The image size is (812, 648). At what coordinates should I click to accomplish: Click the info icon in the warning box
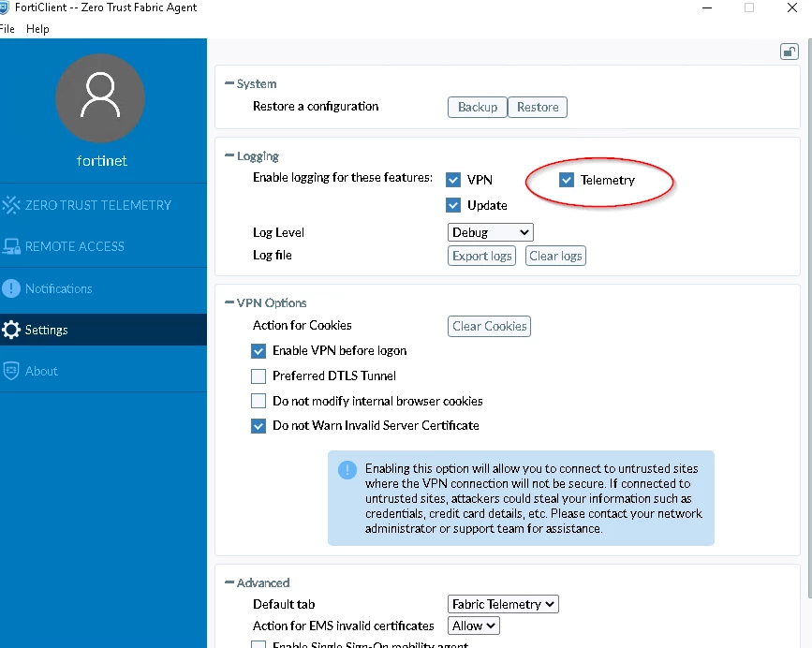coord(347,469)
